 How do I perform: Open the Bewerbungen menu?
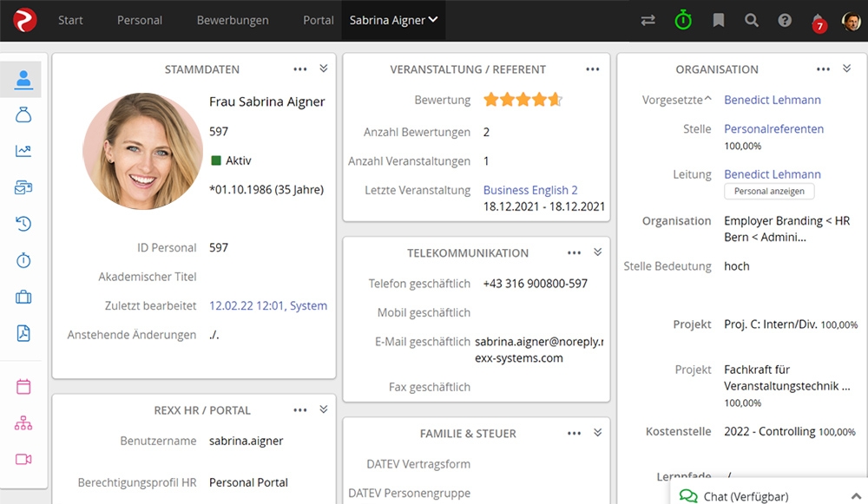pyautogui.click(x=233, y=20)
